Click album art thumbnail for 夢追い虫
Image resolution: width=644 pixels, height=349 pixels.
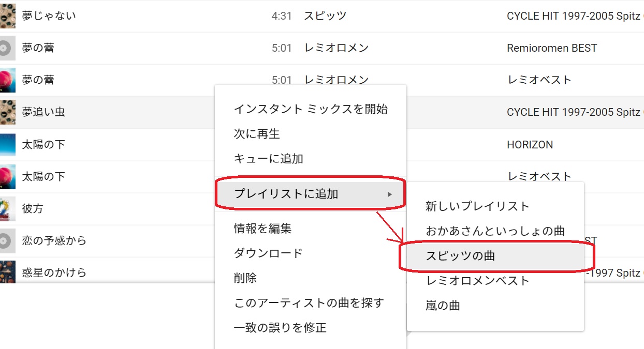coord(7,112)
